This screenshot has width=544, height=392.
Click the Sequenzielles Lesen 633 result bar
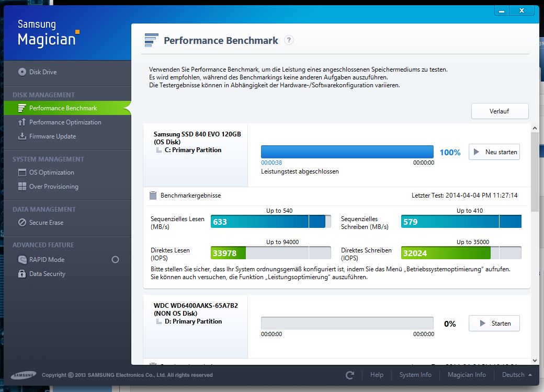tap(270, 222)
